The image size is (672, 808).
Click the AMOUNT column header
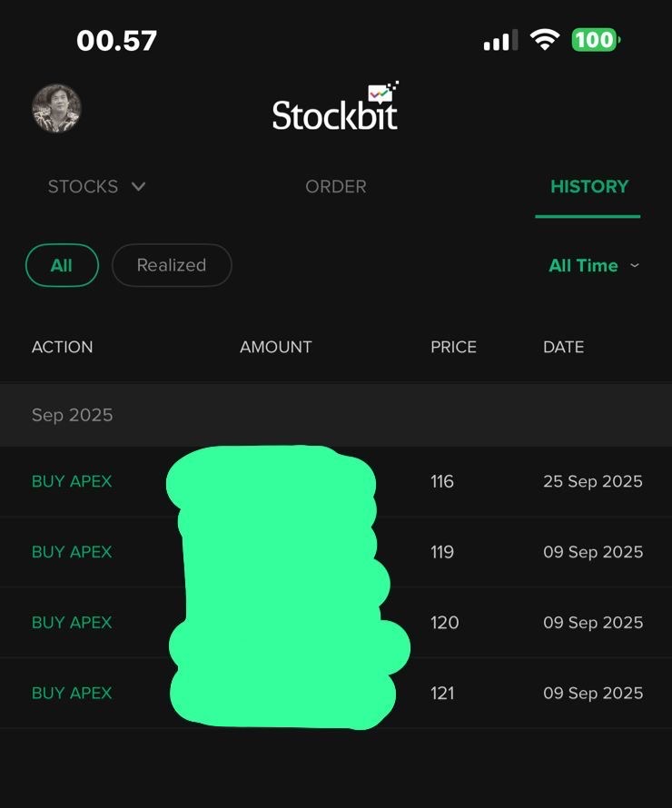tap(275, 347)
